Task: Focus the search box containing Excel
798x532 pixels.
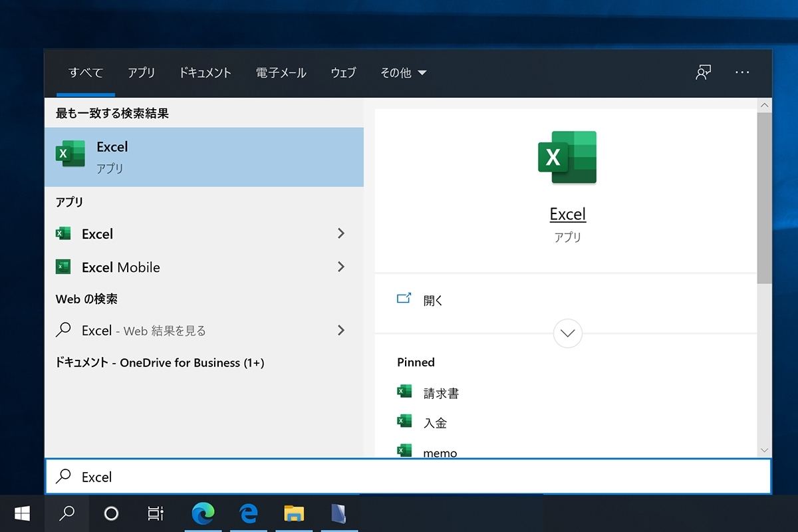Action: coord(408,476)
